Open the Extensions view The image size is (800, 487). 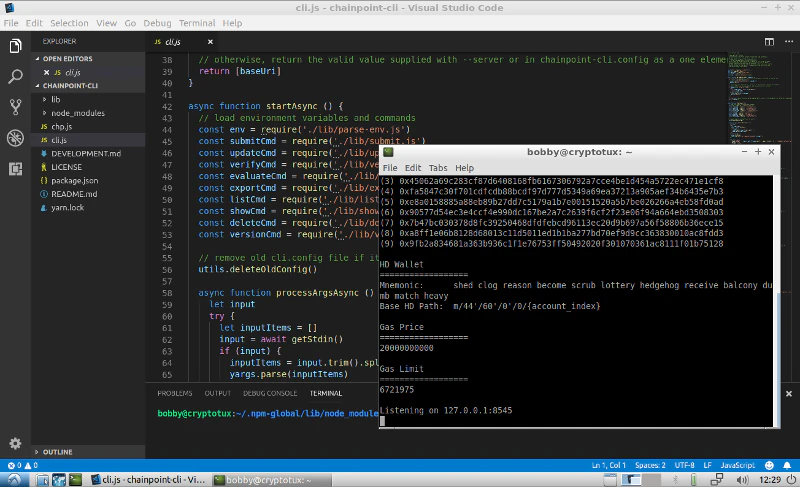pyautogui.click(x=15, y=169)
